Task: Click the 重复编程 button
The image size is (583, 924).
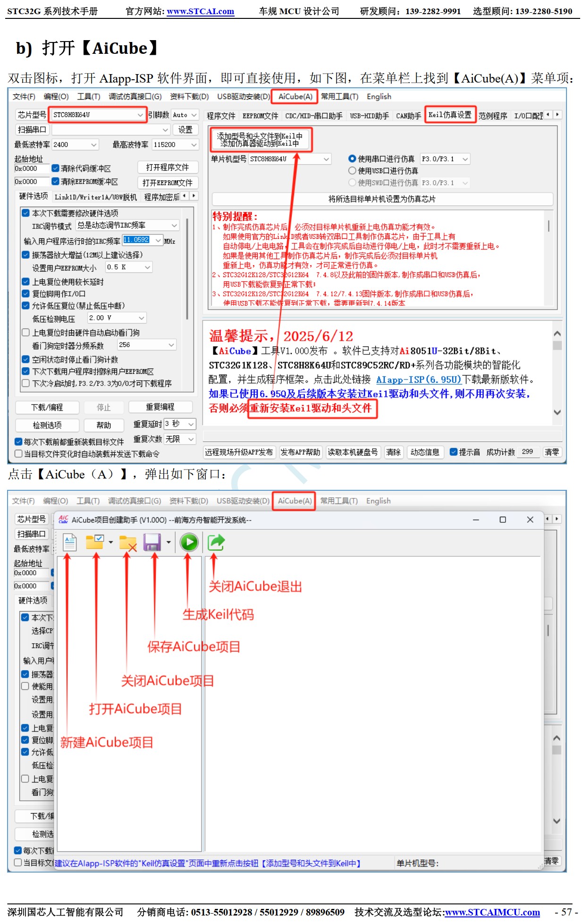Action: click(160, 407)
